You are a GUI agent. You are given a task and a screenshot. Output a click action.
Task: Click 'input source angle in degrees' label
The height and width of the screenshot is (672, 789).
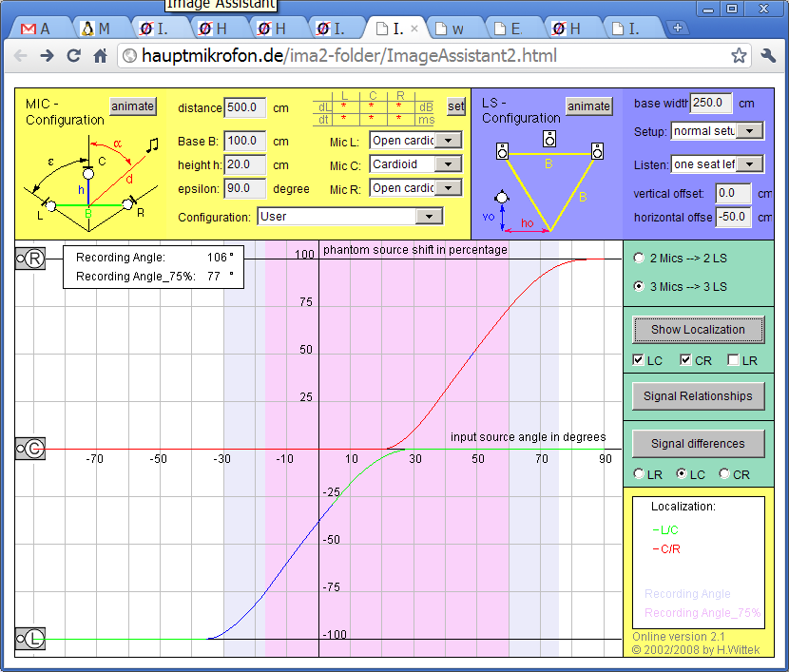coord(528,436)
